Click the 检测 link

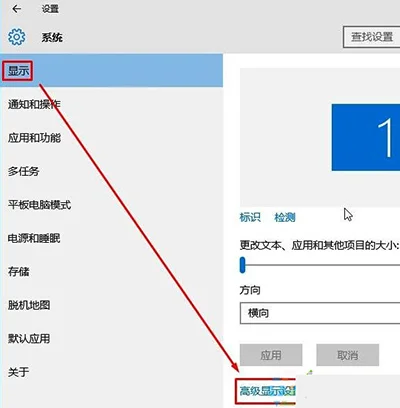(x=285, y=217)
